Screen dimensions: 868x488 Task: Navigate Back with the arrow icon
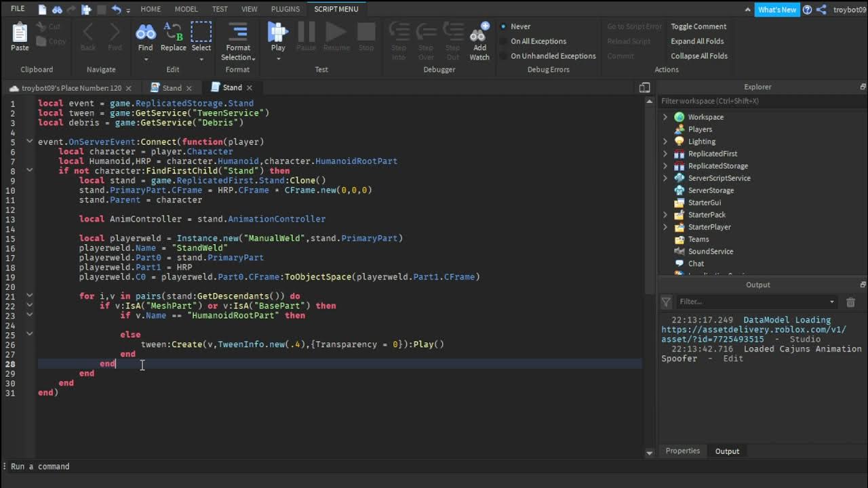87,32
